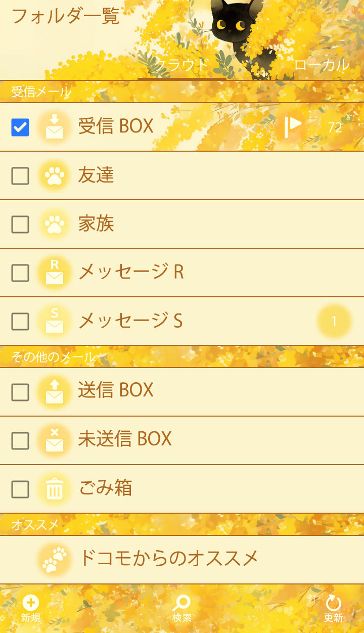
Task: Click the メッセージS envelope icon
Action: click(55, 321)
